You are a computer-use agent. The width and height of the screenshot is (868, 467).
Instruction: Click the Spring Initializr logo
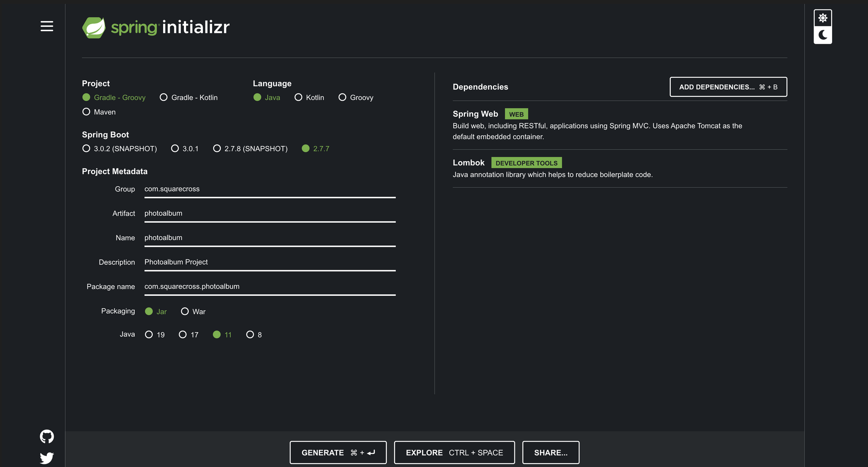point(156,28)
